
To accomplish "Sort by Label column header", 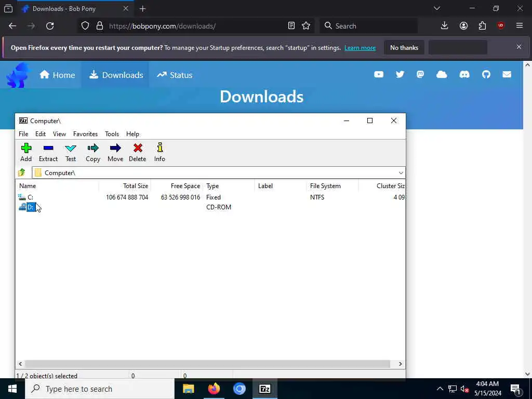I will (281, 186).
